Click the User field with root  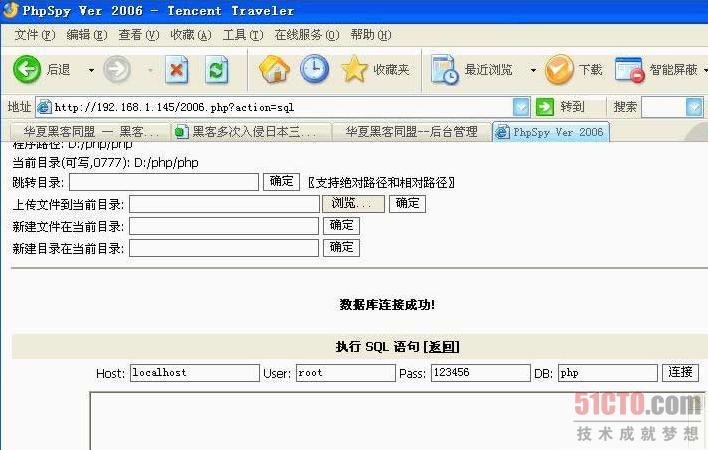tap(346, 373)
